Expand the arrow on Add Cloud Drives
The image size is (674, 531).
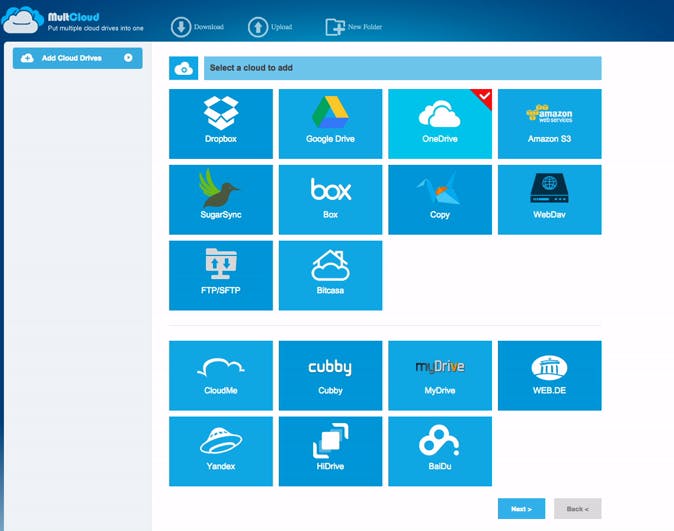point(128,58)
